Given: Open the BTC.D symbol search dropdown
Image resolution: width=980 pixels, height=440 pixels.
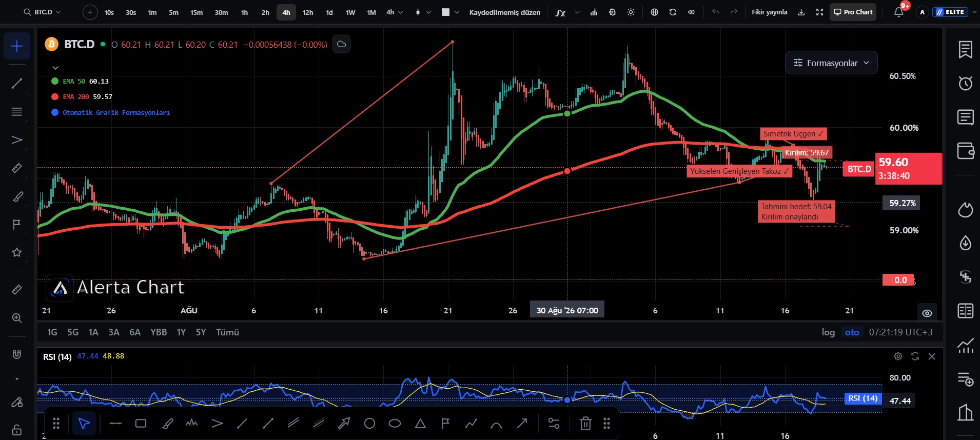Looking at the screenshot, I should (42, 12).
